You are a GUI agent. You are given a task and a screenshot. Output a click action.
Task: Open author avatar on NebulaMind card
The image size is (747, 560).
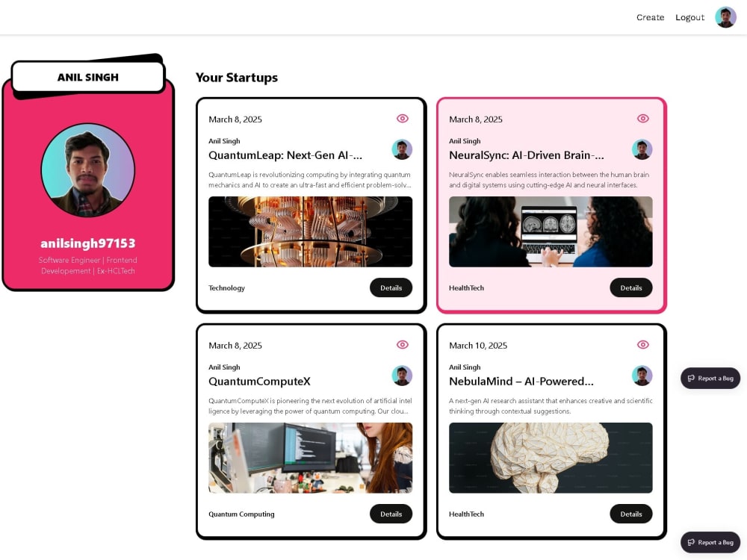click(x=642, y=376)
